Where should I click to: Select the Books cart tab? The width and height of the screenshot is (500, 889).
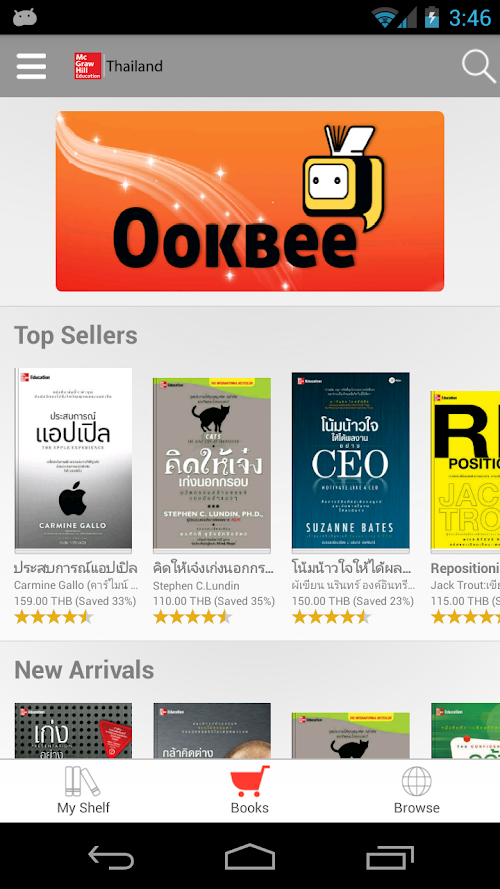249,790
